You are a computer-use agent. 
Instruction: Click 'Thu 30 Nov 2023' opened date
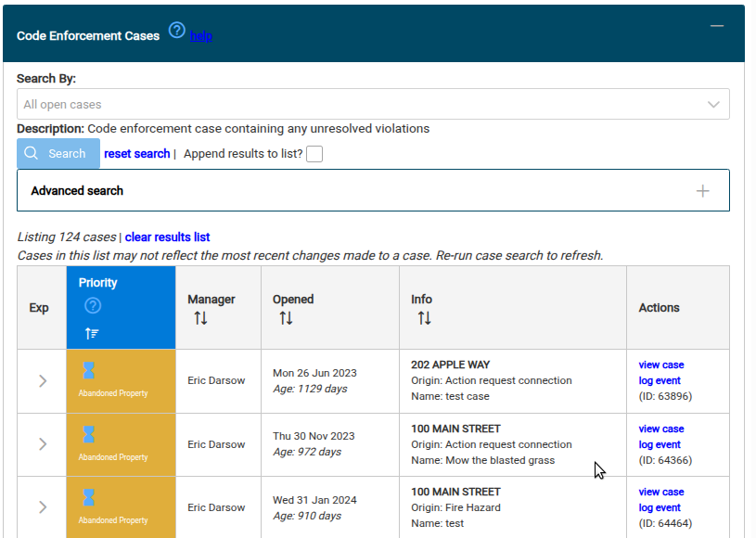click(x=314, y=436)
